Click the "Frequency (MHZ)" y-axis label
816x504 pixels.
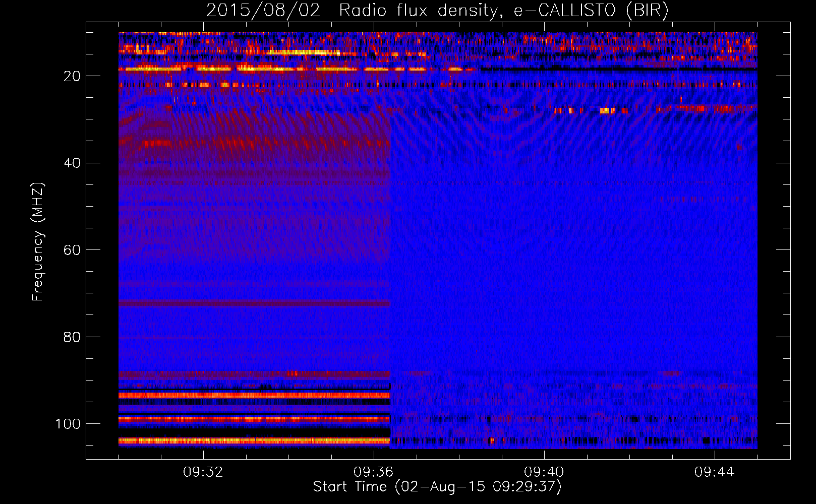[38, 242]
